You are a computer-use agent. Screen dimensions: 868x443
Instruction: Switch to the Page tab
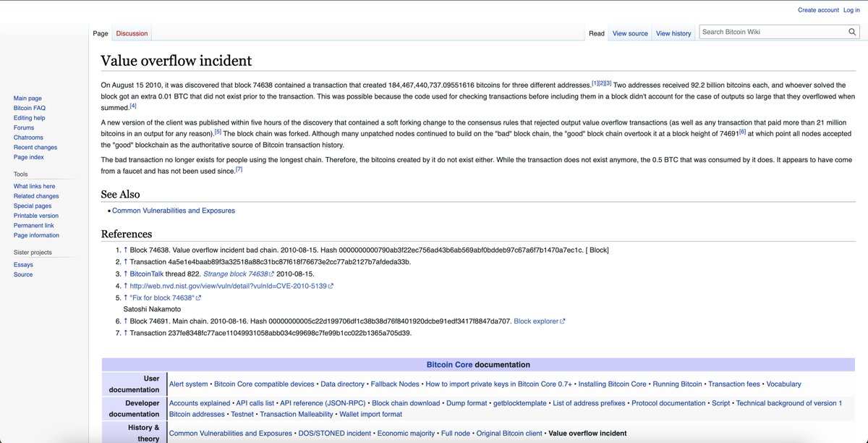tap(101, 33)
